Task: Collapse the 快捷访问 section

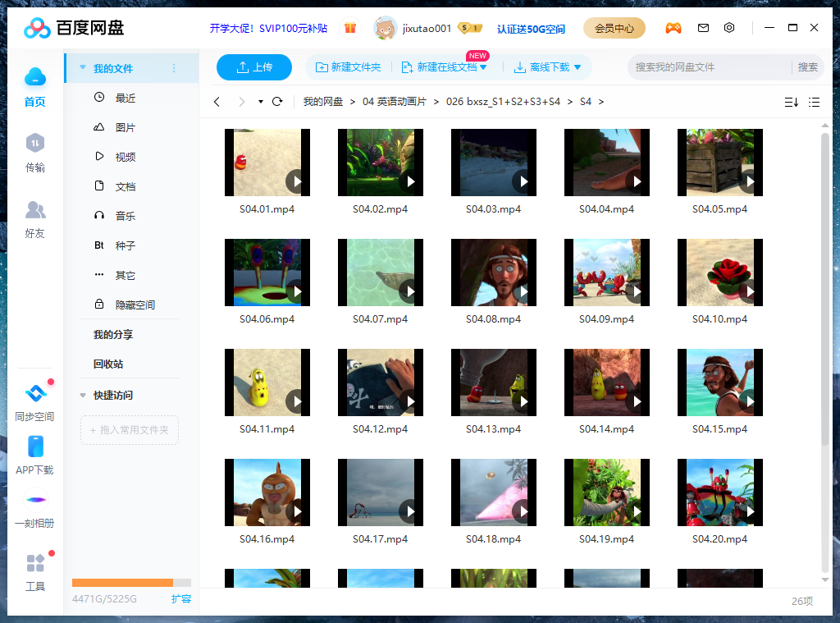Action: click(x=83, y=395)
